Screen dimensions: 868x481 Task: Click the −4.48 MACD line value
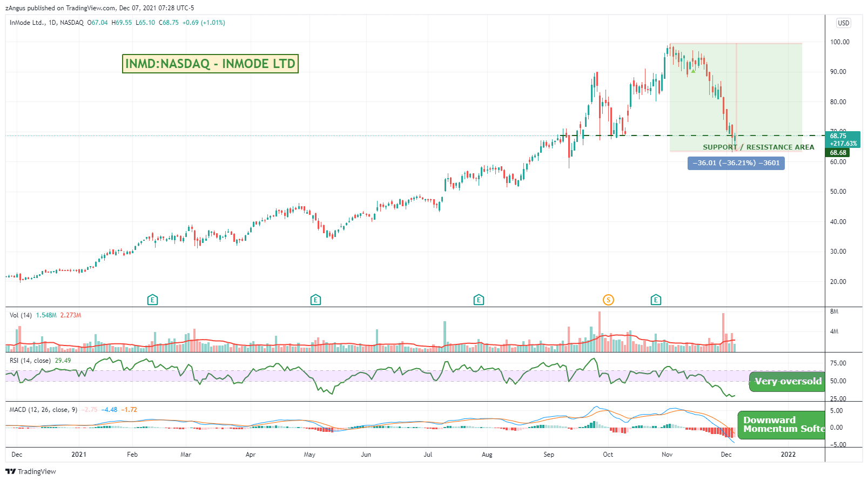110,410
